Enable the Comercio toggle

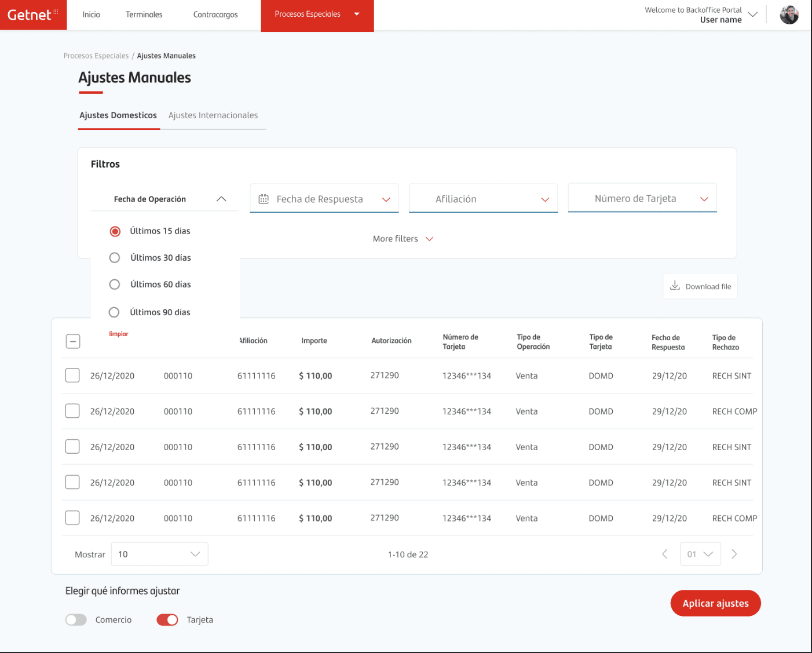click(x=76, y=620)
